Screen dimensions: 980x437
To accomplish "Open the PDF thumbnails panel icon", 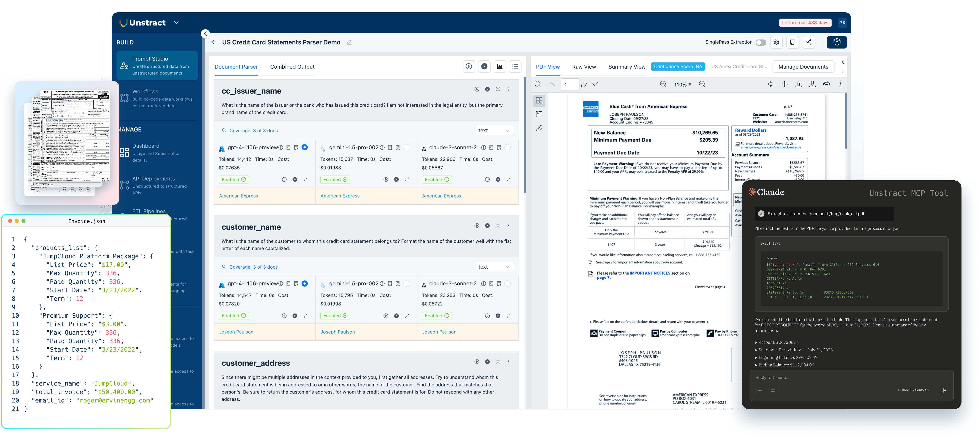I will (539, 100).
